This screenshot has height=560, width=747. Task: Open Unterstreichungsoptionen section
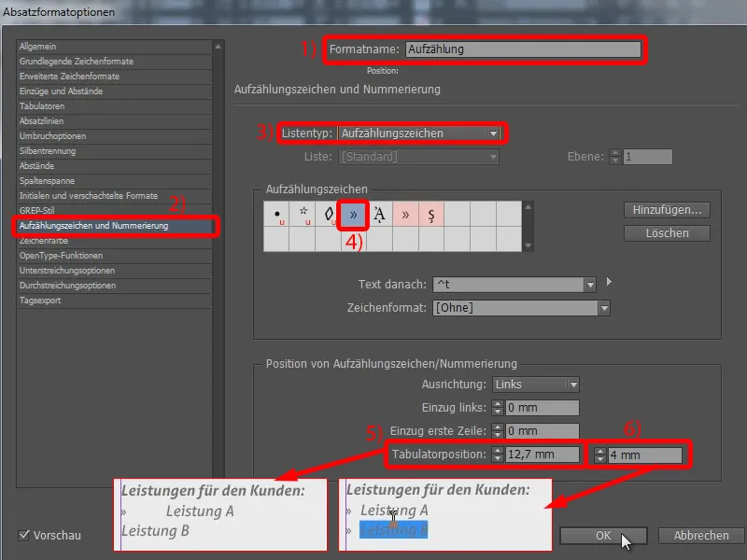click(x=114, y=271)
